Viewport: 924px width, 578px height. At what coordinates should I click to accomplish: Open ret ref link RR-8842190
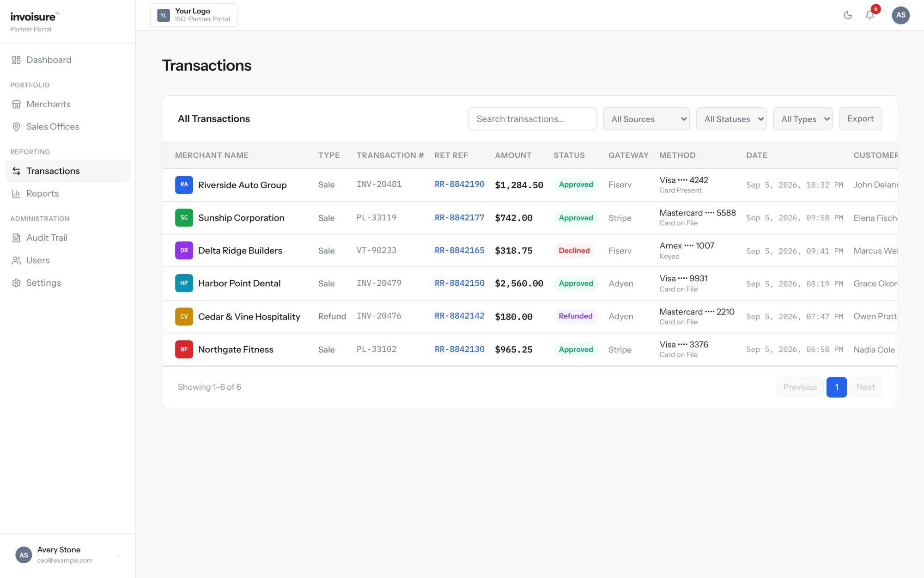459,184
